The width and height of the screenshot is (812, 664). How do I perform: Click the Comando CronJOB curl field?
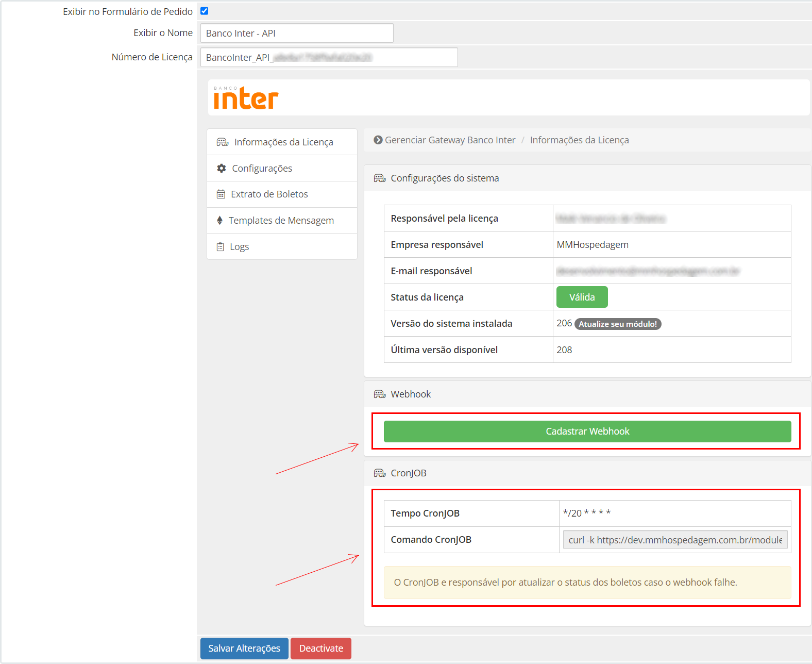[675, 540]
